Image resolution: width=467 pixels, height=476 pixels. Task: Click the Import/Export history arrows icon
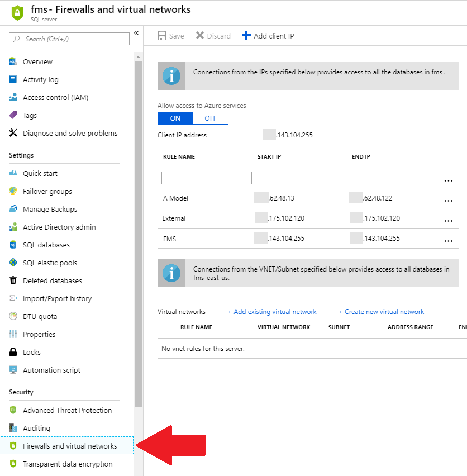[x=13, y=298]
